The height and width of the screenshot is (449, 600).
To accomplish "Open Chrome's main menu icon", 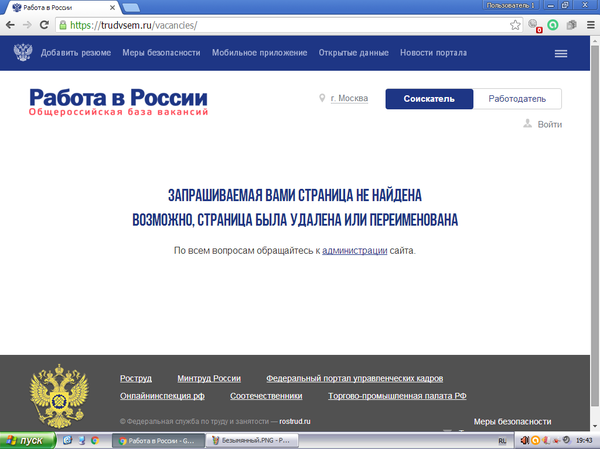I will point(586,25).
